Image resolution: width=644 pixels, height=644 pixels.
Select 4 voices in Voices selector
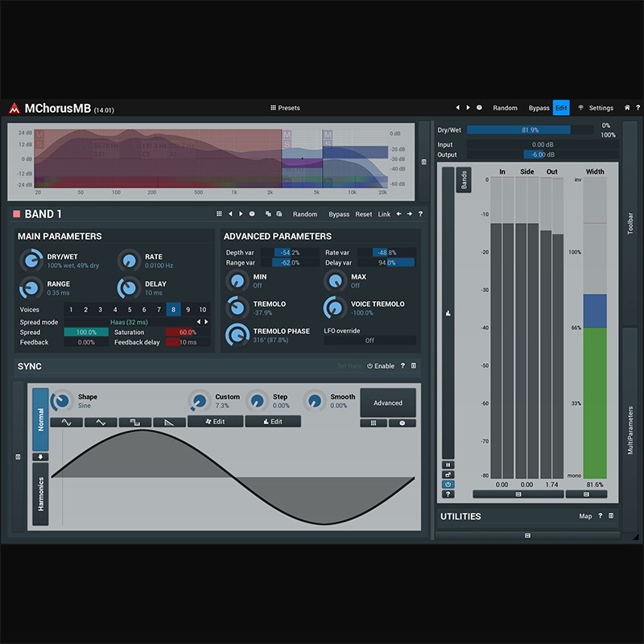tap(115, 309)
